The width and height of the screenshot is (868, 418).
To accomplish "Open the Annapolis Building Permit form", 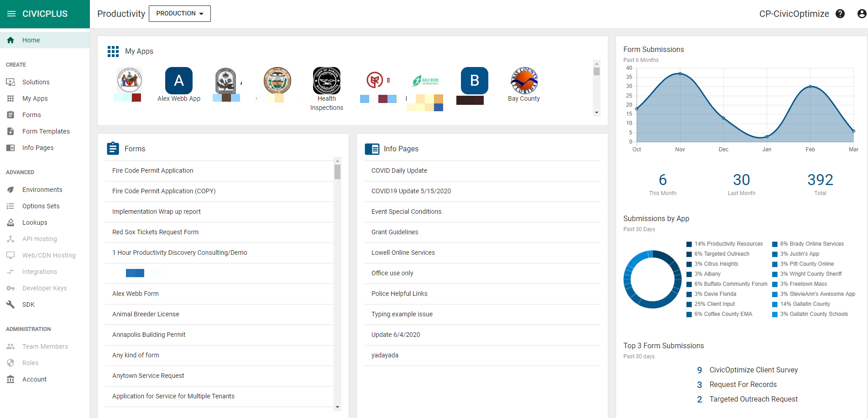I will pos(219,335).
